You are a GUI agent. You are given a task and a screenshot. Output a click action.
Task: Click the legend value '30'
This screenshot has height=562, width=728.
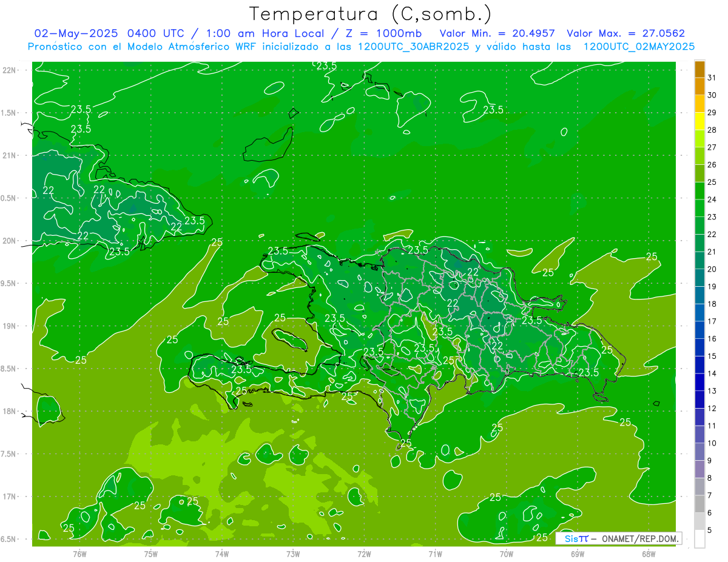712,95
